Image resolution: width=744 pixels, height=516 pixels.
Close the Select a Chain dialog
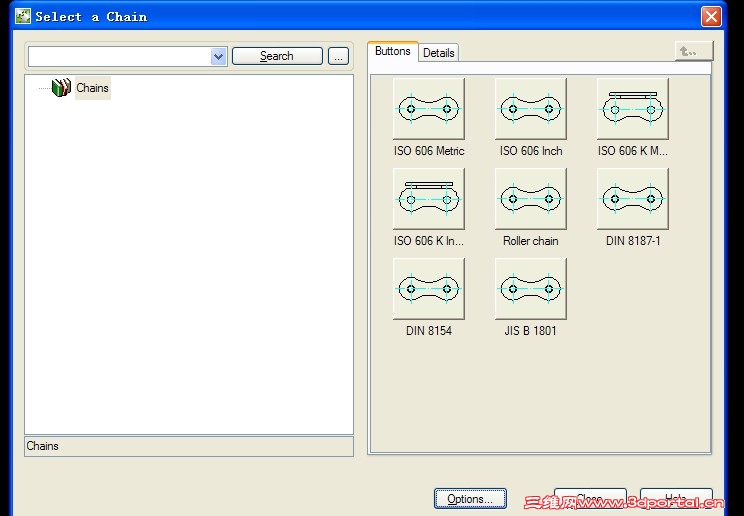711,17
